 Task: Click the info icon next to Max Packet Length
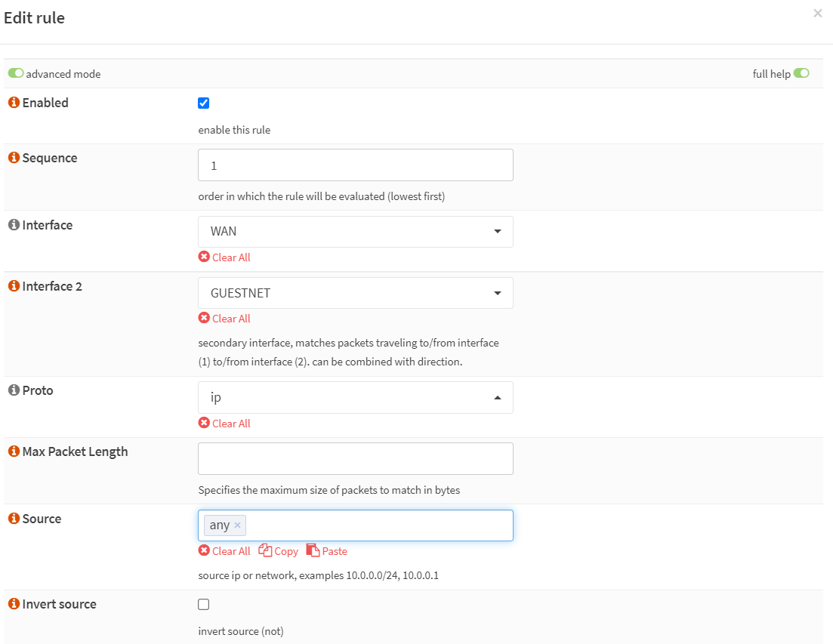tap(13, 451)
